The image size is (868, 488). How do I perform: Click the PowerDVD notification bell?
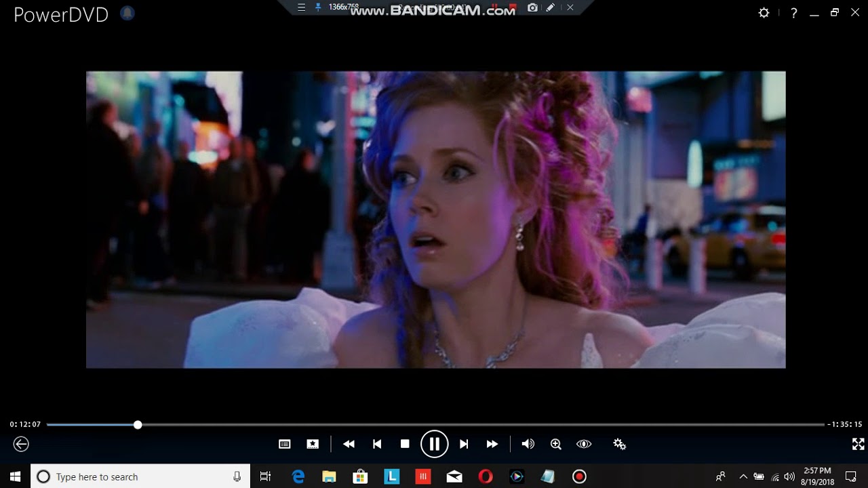[127, 14]
